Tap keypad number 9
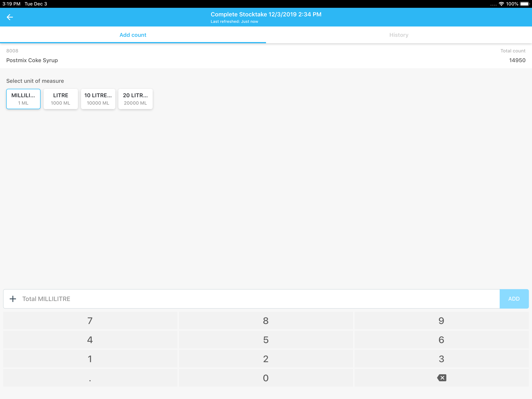Screen dimensions: 532x399 [442, 320]
